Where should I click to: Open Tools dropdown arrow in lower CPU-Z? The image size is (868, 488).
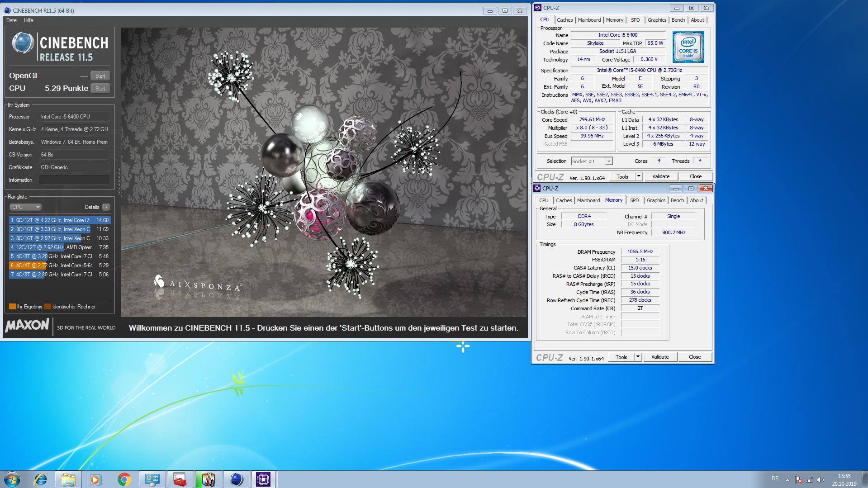tap(638, 357)
